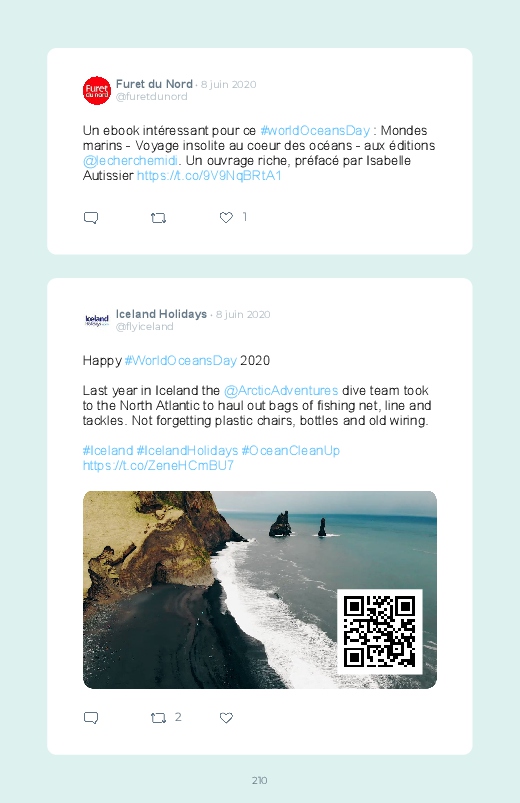The image size is (520, 803).
Task: Retweet the Furet du Nord tweet
Action: coord(158,218)
